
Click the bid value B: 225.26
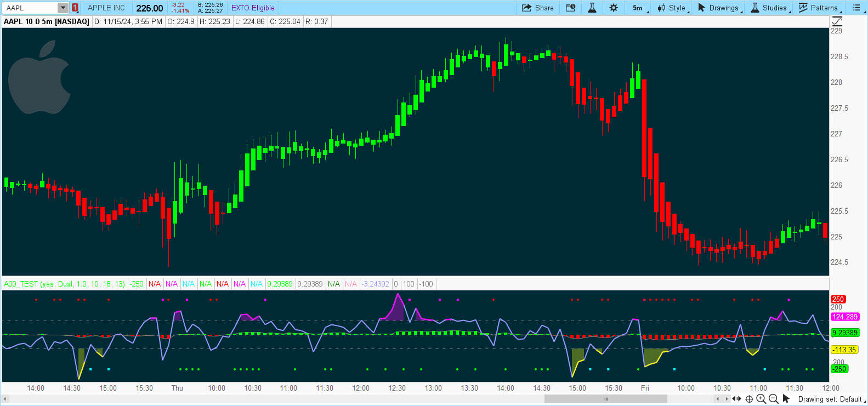[211, 5]
